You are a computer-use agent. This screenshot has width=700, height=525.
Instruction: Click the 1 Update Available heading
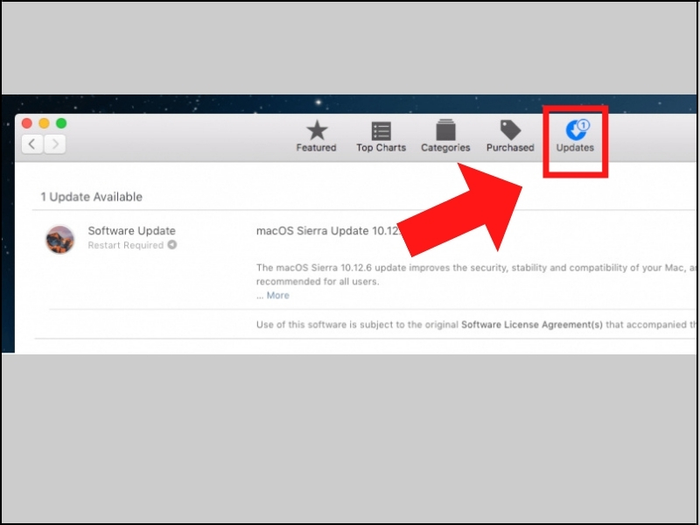pos(92,197)
